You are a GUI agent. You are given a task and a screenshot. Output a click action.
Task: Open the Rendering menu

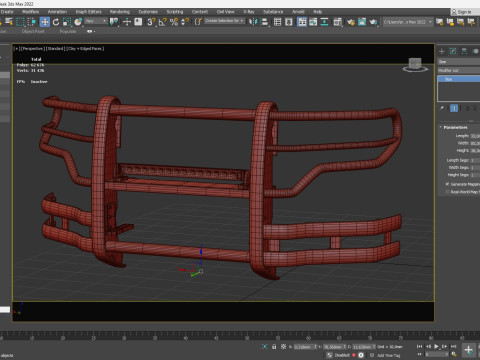click(120, 12)
